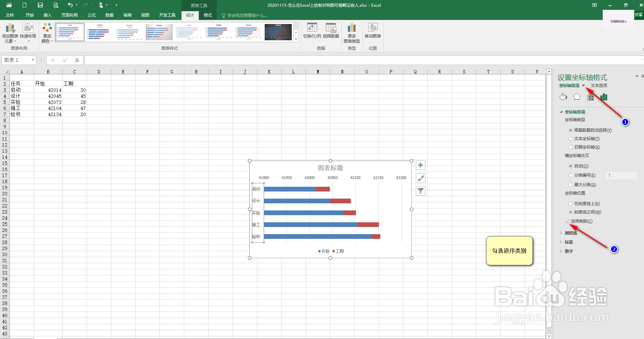This screenshot has height=339, width=644.
Task: Open the 坐标轴选项 dropdown arrow
Action: [x=583, y=86]
